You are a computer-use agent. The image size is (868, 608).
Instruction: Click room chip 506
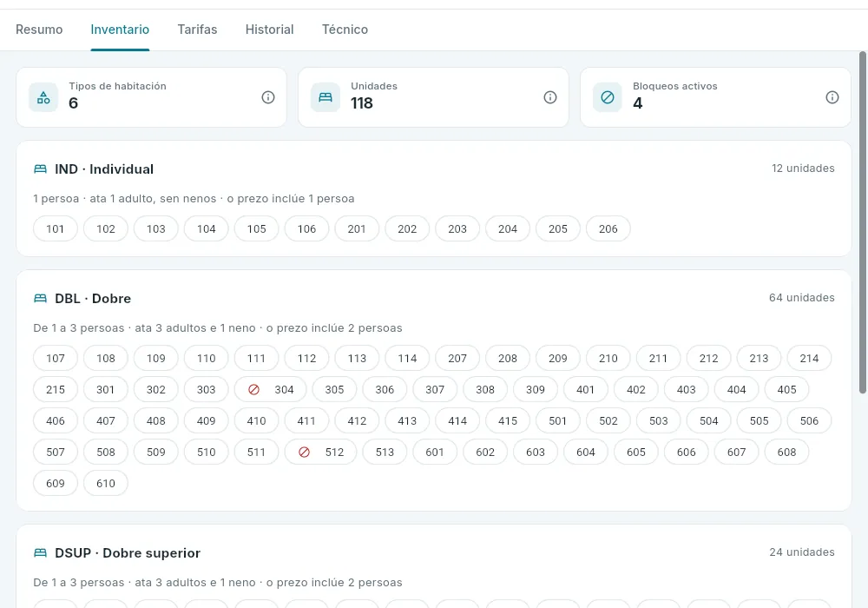click(809, 421)
